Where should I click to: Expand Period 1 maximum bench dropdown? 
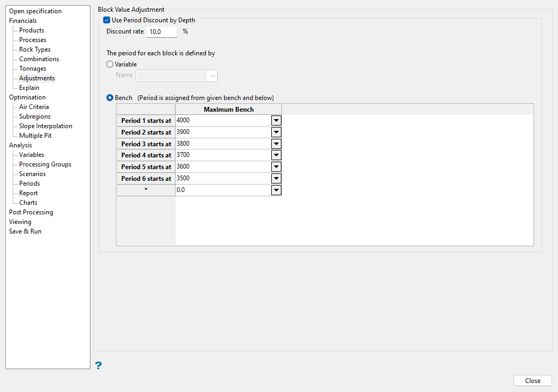pos(276,121)
